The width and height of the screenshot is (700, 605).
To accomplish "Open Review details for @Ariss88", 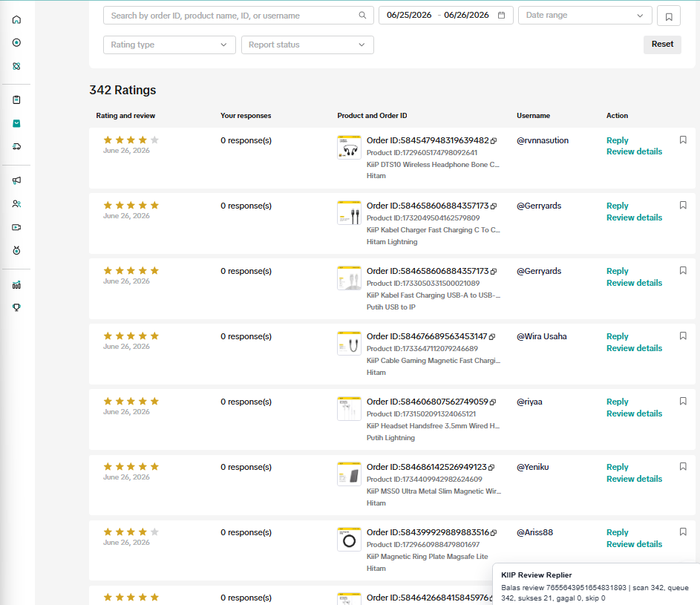I will pos(634,544).
